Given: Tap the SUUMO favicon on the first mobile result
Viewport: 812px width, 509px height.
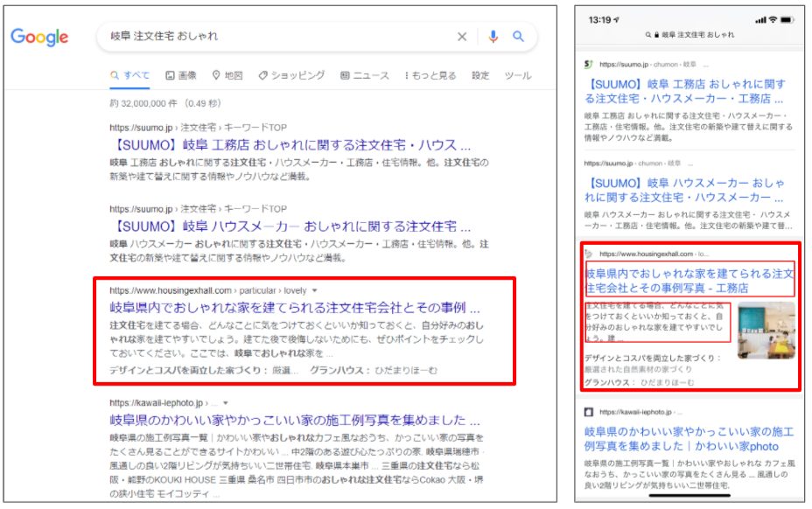Looking at the screenshot, I should pos(588,64).
